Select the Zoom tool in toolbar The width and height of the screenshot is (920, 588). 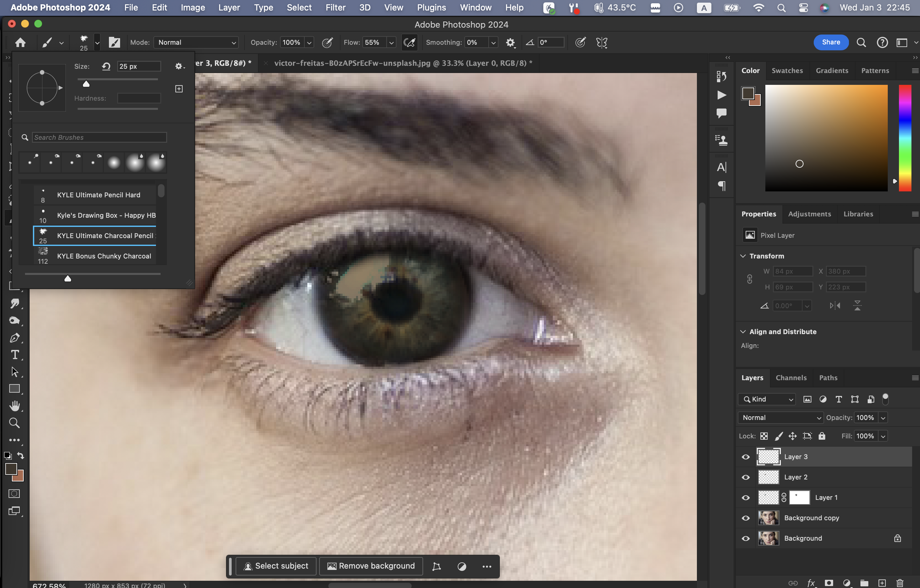(14, 423)
